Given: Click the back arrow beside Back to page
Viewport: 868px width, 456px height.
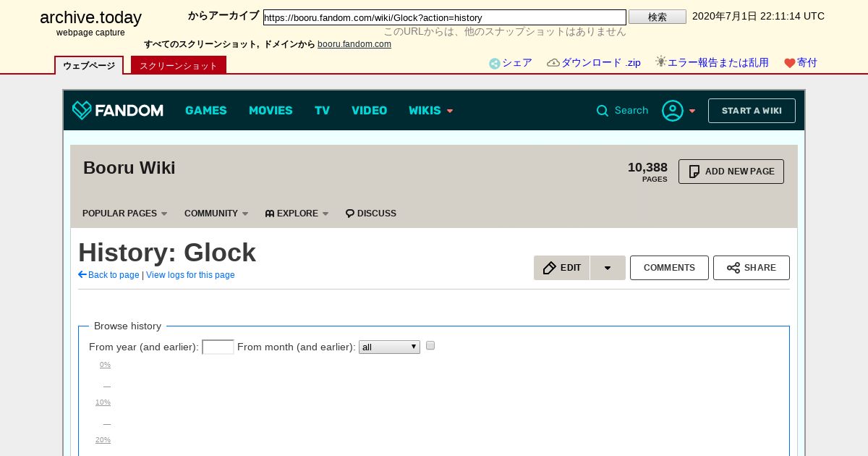Looking at the screenshot, I should 82,274.
